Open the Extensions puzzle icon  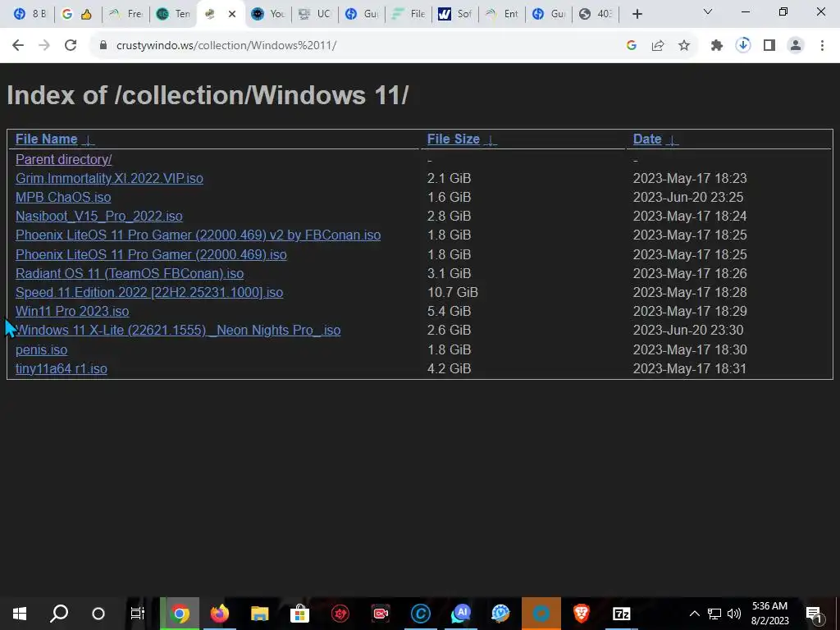[x=717, y=46]
